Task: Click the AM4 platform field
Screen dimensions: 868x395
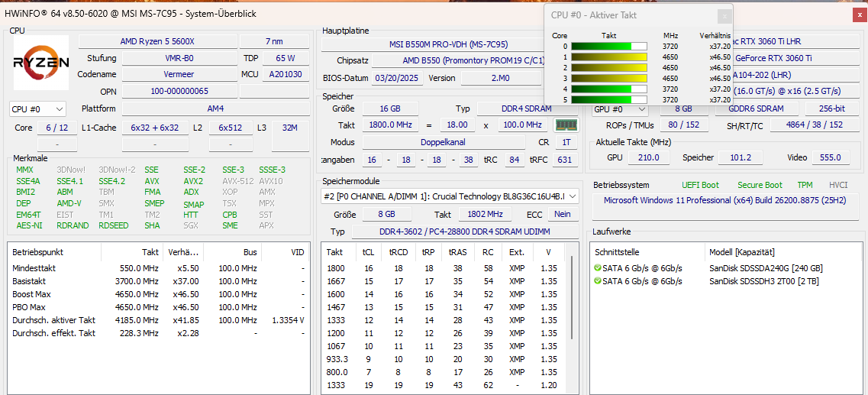Action: tap(216, 108)
